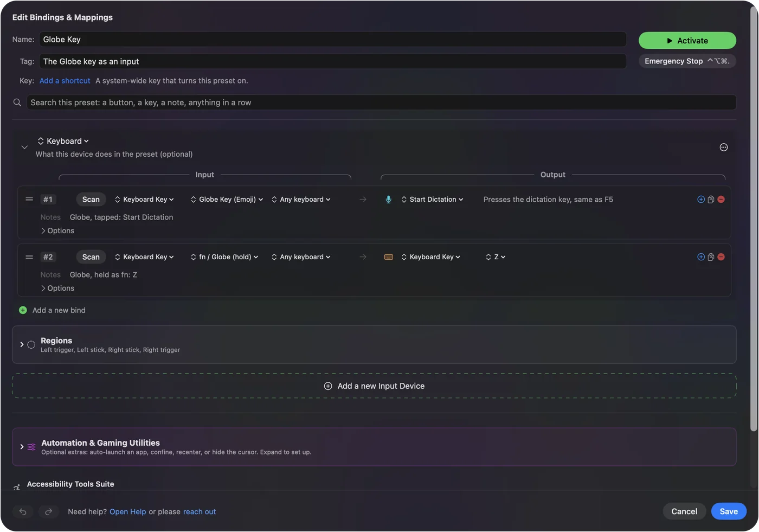The height and width of the screenshot is (532, 759).
Task: Click the Scan button on bind #2
Action: coord(91,257)
